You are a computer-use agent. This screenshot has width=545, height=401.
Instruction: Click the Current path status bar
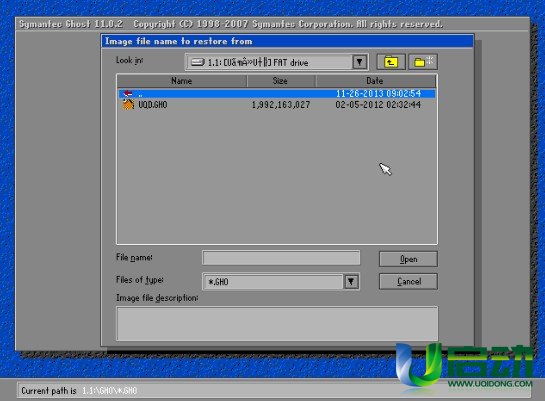point(274,391)
